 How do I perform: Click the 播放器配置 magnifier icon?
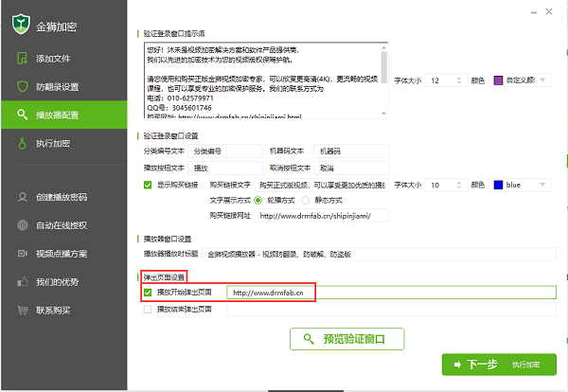22,115
